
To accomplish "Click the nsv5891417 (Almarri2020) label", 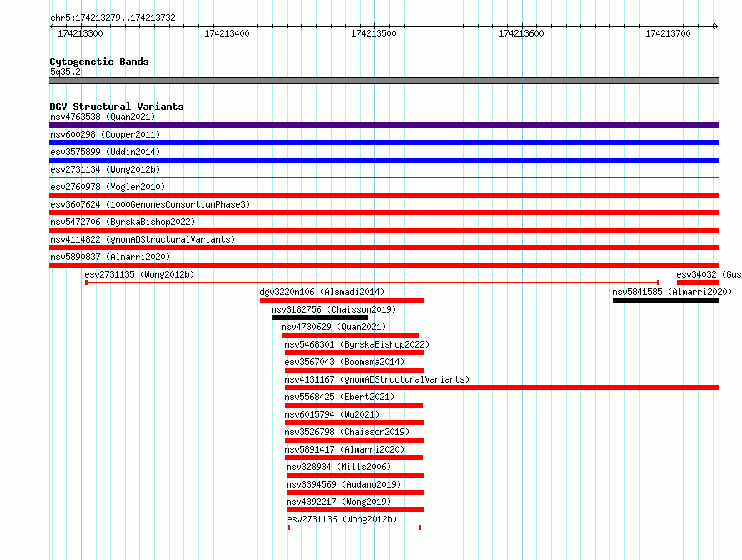I will (x=344, y=449).
